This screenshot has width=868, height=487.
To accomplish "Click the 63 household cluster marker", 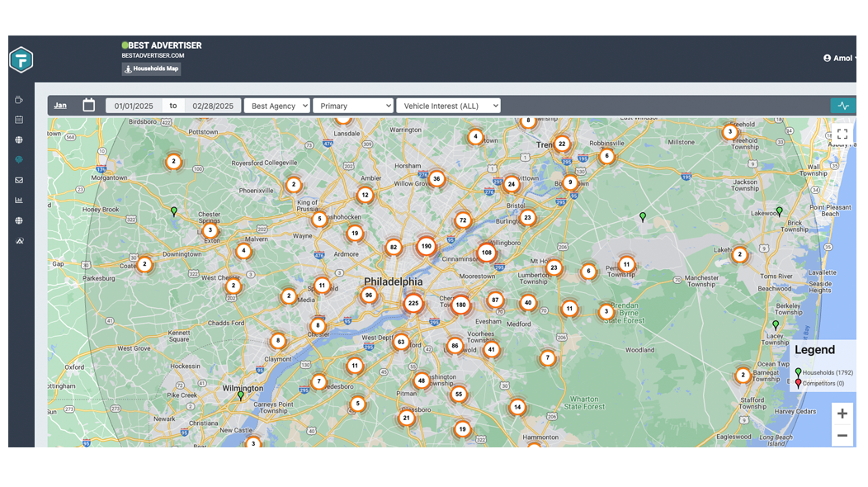I will coord(401,343).
